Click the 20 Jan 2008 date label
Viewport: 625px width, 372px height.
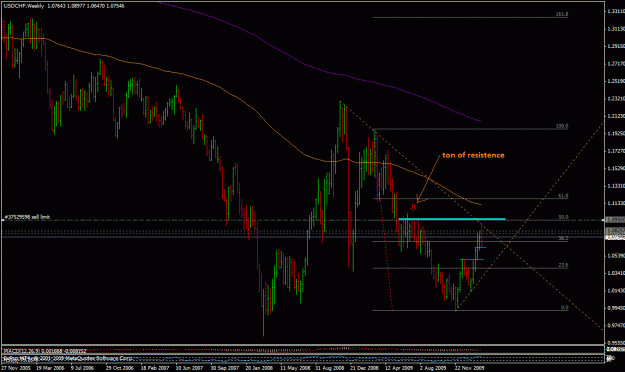[259, 368]
